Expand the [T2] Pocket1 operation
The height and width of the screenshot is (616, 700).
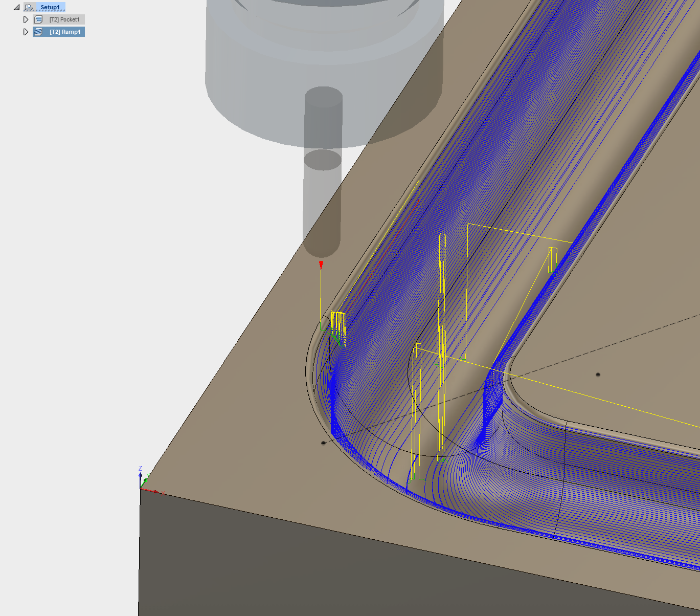26,19
